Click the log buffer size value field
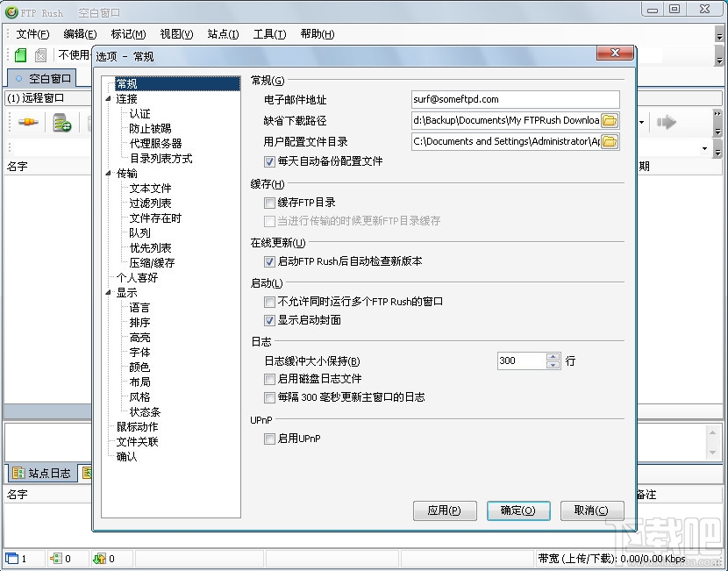This screenshot has width=728, height=571. [522, 360]
